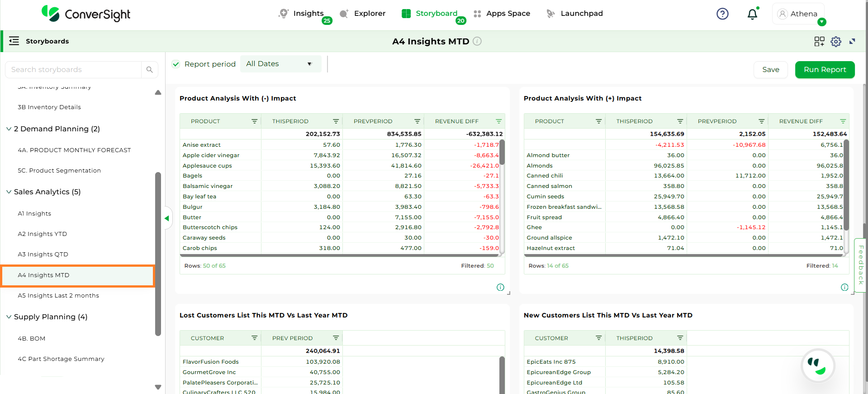This screenshot has width=868, height=394.
Task: Open Launchpad tab
Action: pos(575,14)
